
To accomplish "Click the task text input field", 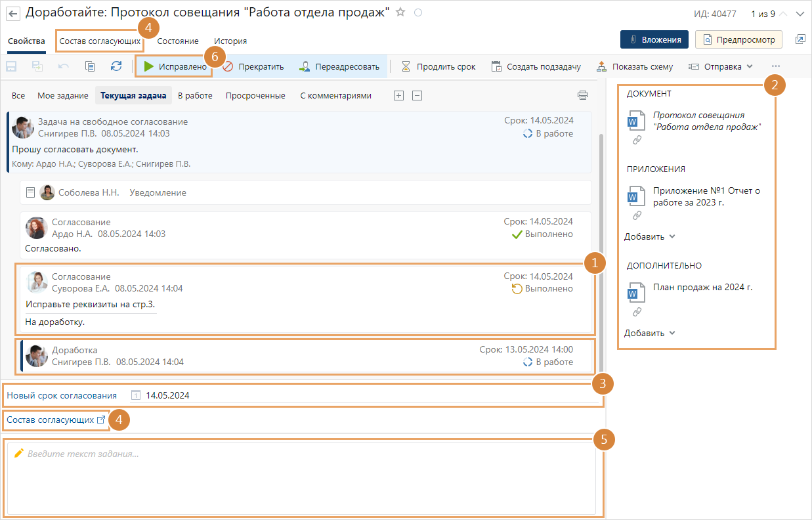I will 301,478.
